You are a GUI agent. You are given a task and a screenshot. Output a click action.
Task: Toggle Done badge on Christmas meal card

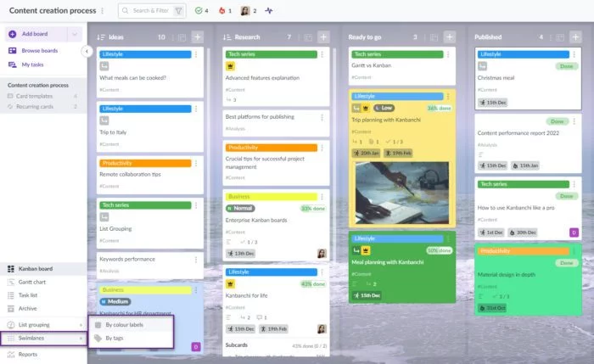(566, 66)
